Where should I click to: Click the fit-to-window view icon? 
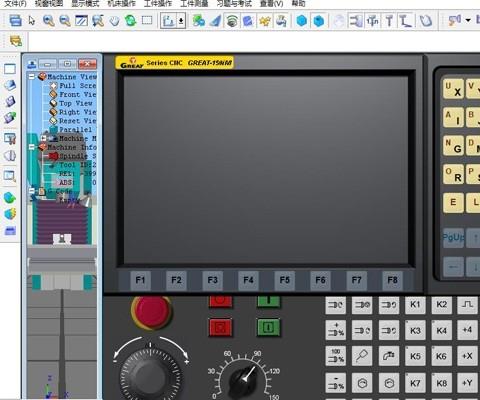tap(81, 21)
